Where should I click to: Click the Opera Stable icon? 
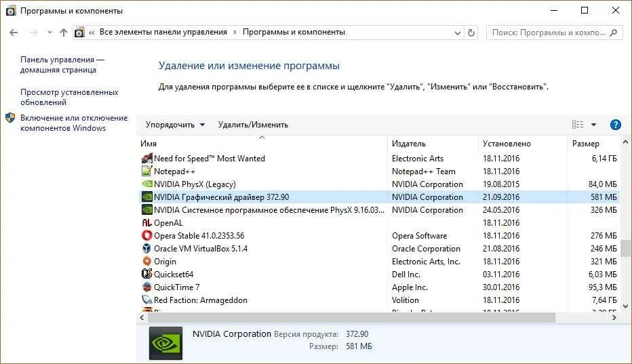(x=146, y=235)
